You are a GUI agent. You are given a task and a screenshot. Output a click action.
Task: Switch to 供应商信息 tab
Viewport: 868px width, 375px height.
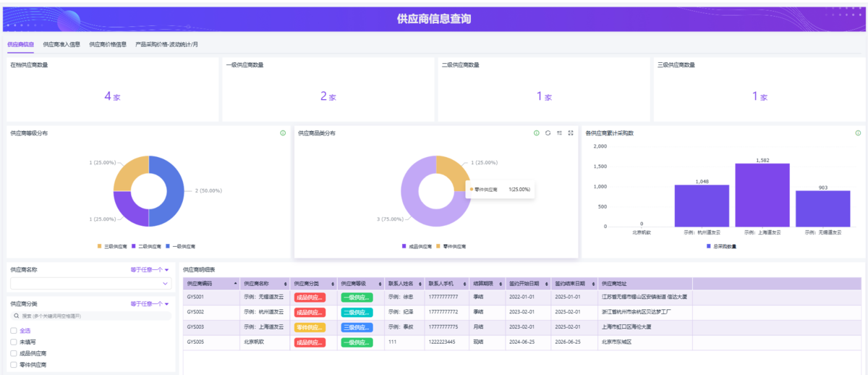click(x=20, y=44)
